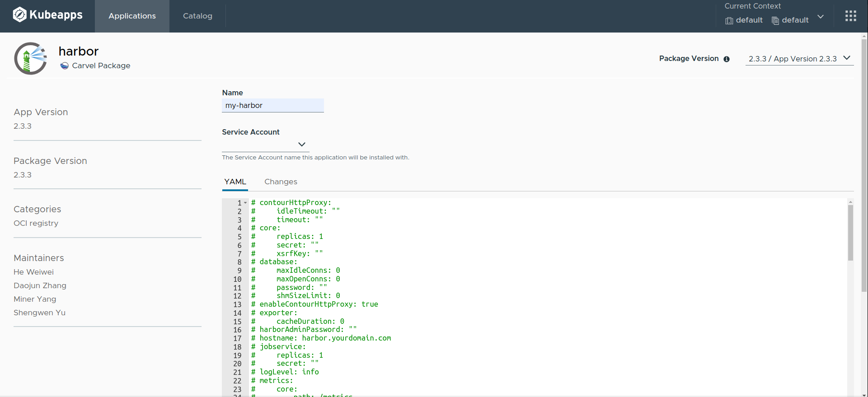868x397 pixels.
Task: Click the page scroll up arrow
Action: click(864, 36)
